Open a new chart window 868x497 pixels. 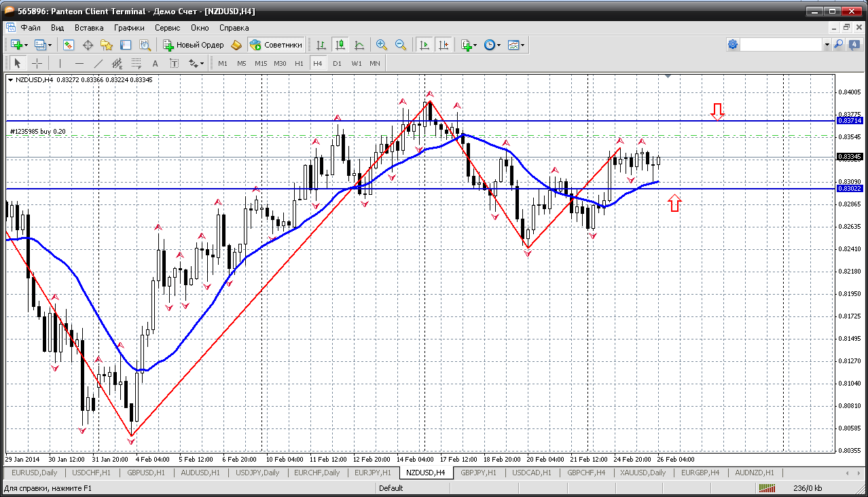tap(16, 45)
